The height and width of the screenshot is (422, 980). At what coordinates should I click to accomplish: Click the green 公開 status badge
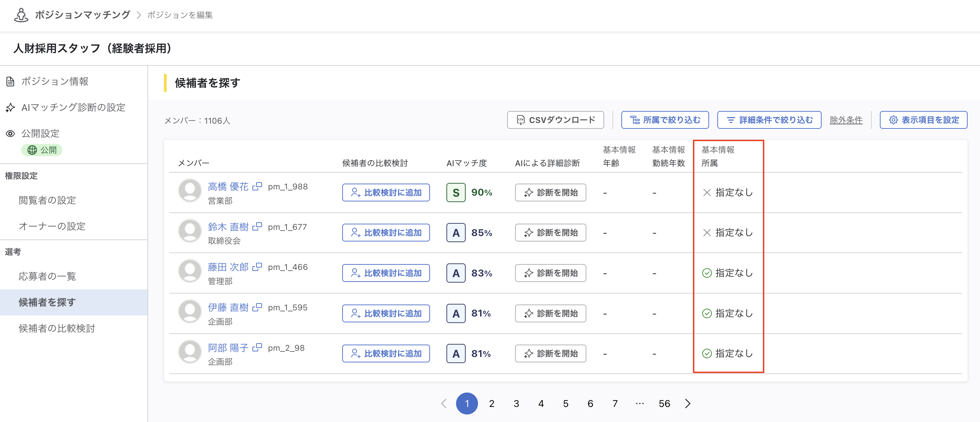point(42,150)
